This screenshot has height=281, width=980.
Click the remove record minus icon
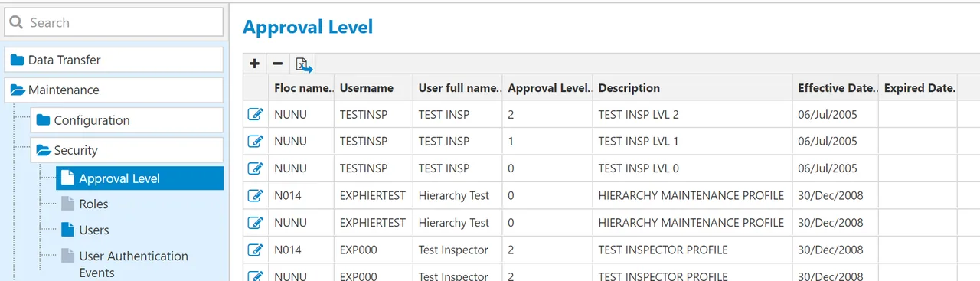[x=278, y=64]
